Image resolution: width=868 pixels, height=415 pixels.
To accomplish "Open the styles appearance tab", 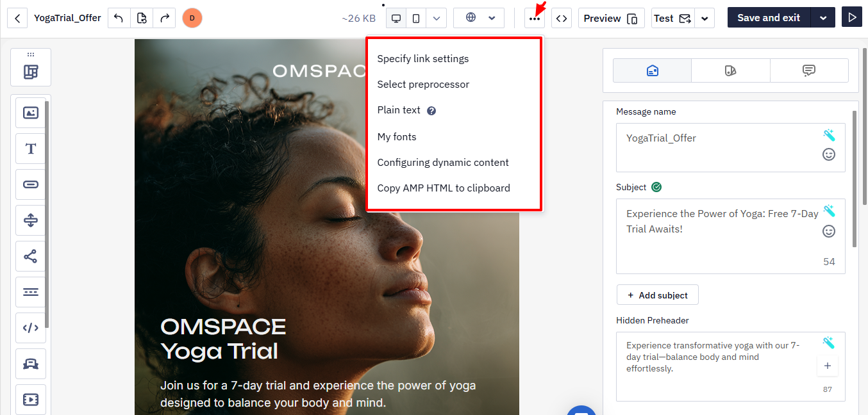I will pos(731,70).
